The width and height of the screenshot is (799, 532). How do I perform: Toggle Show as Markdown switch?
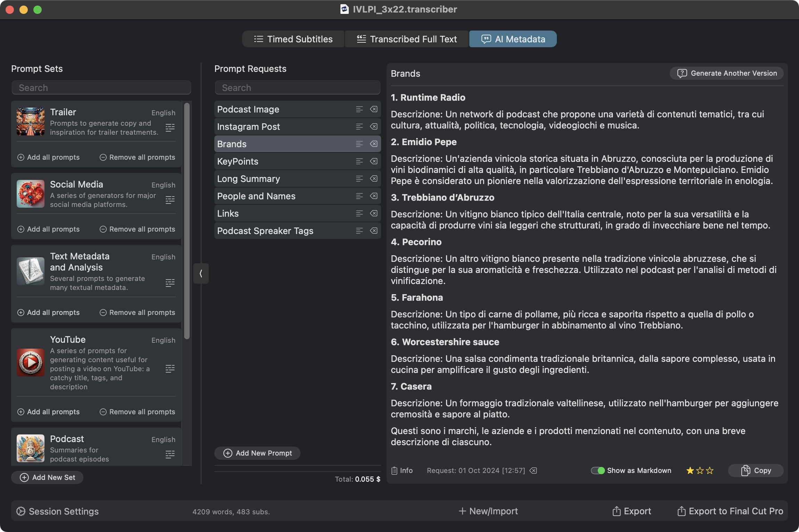coord(598,471)
